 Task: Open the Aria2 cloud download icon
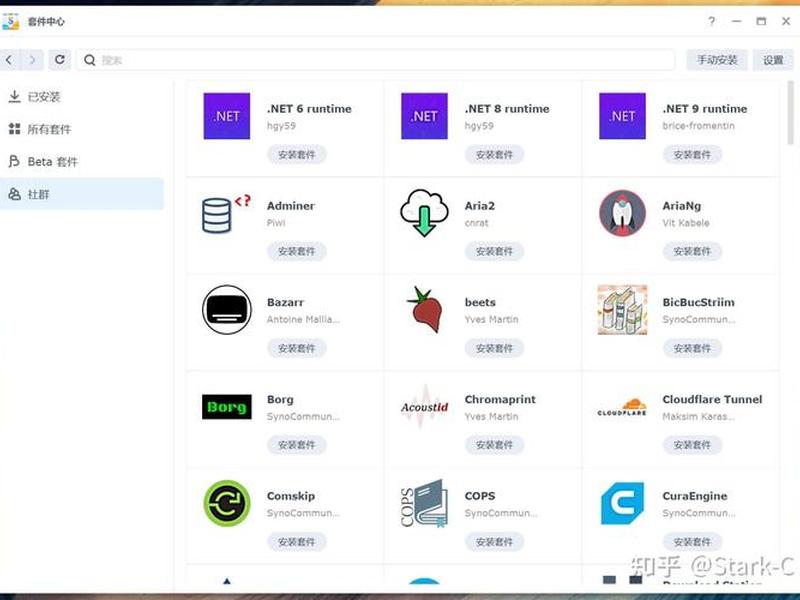coord(424,213)
